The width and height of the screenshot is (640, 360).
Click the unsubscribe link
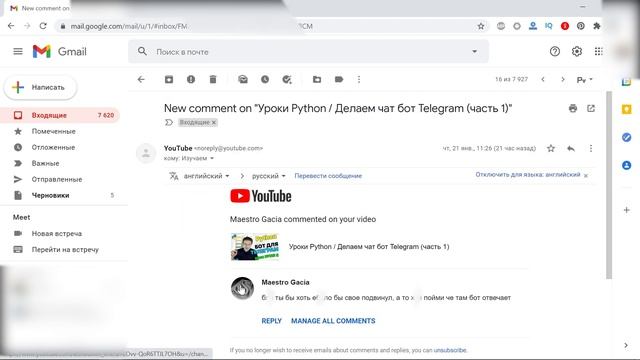pyautogui.click(x=450, y=350)
